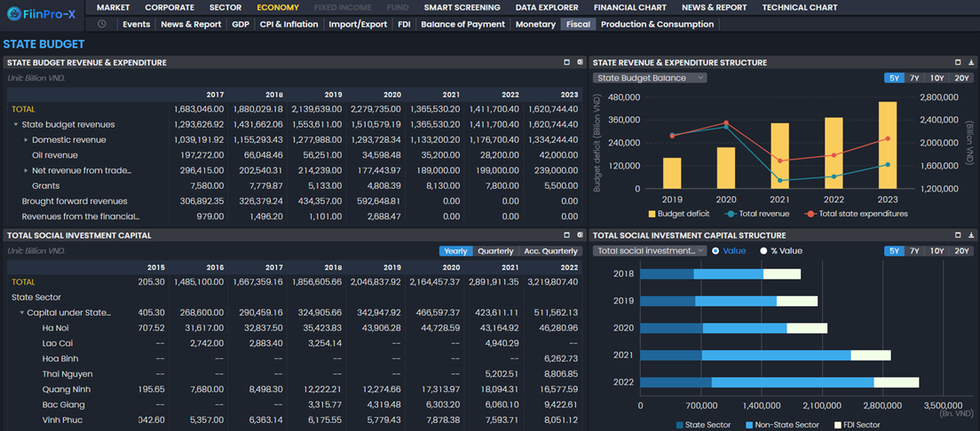Open the State Budget Balance dropdown
The height and width of the screenshot is (431, 980).
(x=650, y=78)
